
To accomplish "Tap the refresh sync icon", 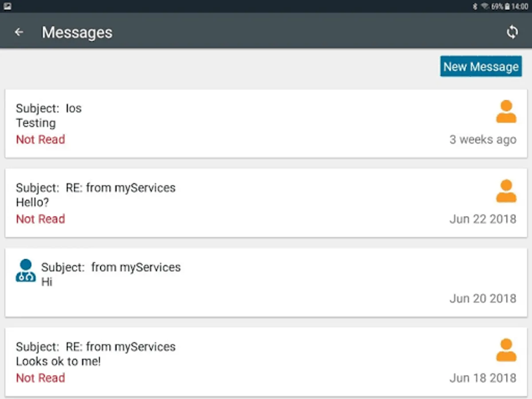I will [512, 32].
